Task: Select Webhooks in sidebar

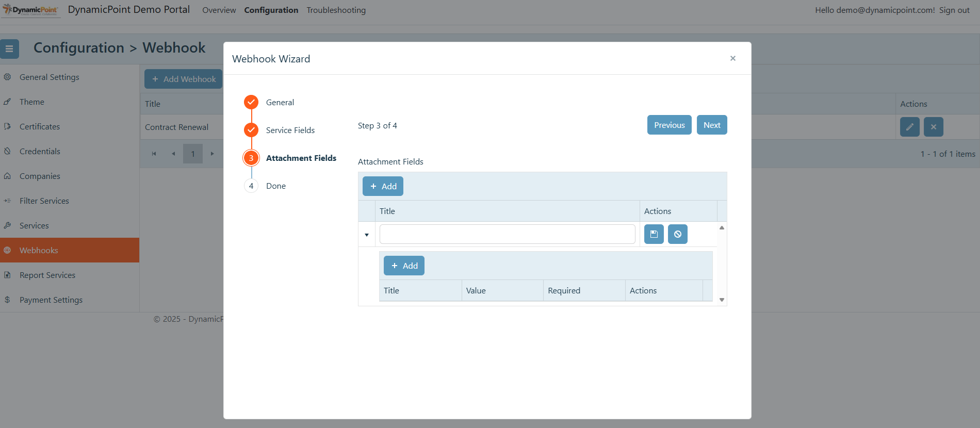Action: click(70, 250)
